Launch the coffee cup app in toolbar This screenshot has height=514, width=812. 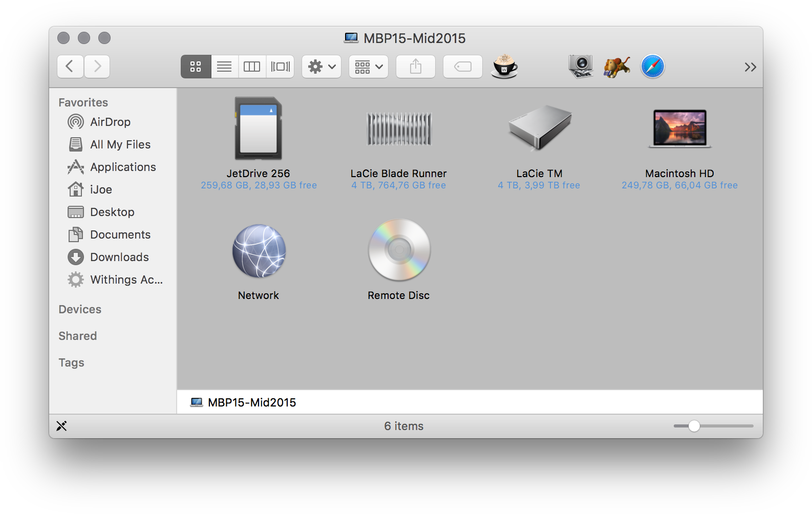[504, 67]
